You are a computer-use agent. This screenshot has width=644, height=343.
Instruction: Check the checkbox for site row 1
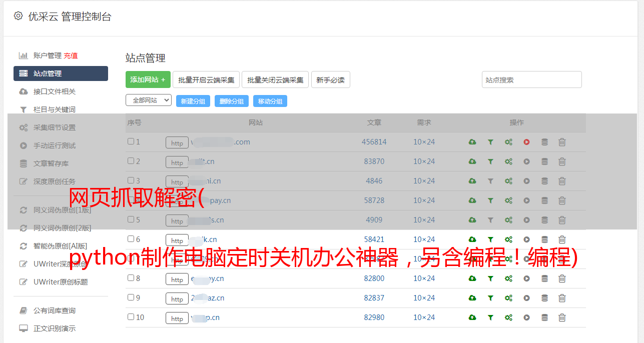(131, 141)
